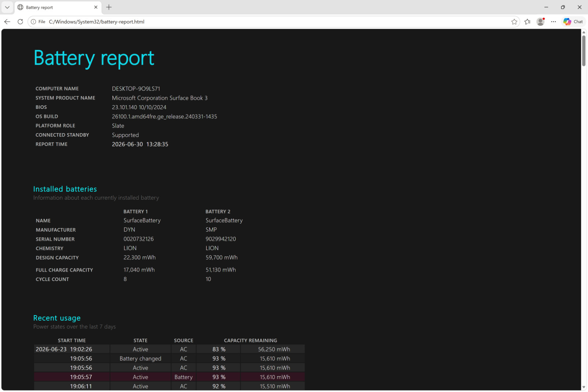Click the Recent usage heading
The image size is (588, 392).
[57, 318]
